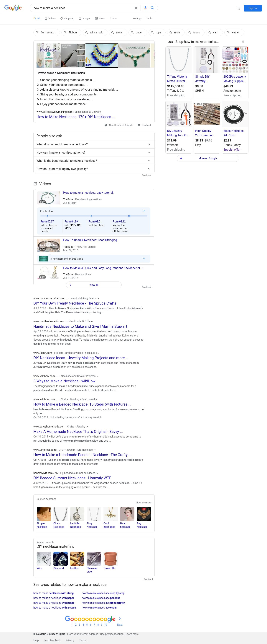Open the search Tools menu
This screenshot has height=644, width=267.
click(149, 19)
